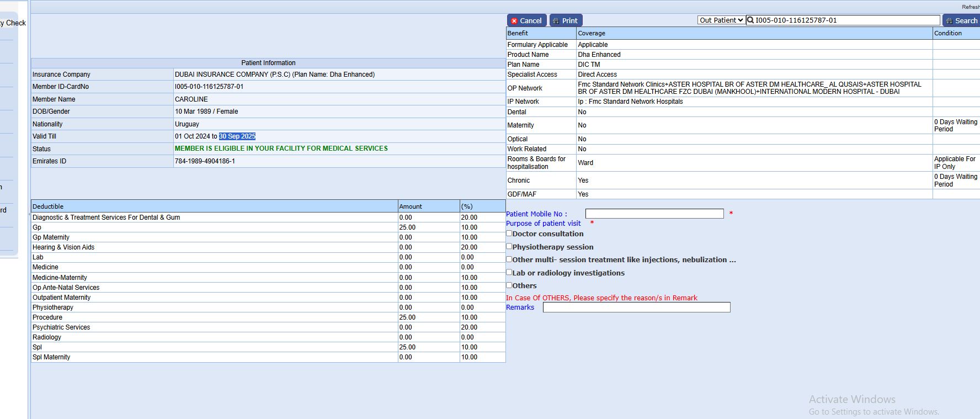
Task: Click the magnifier icon in member ID field
Action: pos(750,20)
